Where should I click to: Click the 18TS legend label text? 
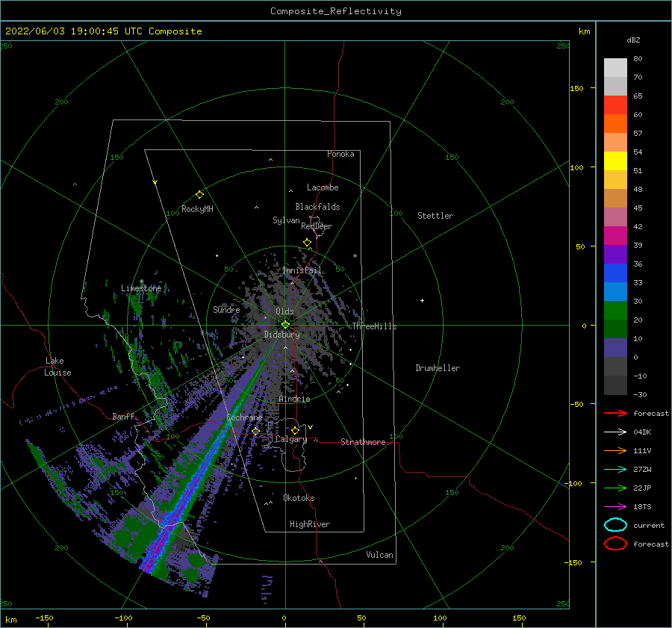[x=642, y=507]
